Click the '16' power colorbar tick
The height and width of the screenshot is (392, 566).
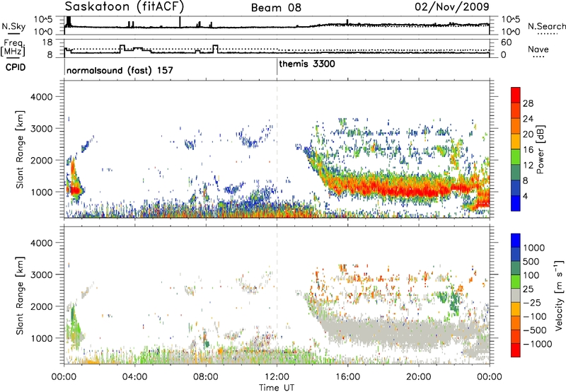click(528, 150)
